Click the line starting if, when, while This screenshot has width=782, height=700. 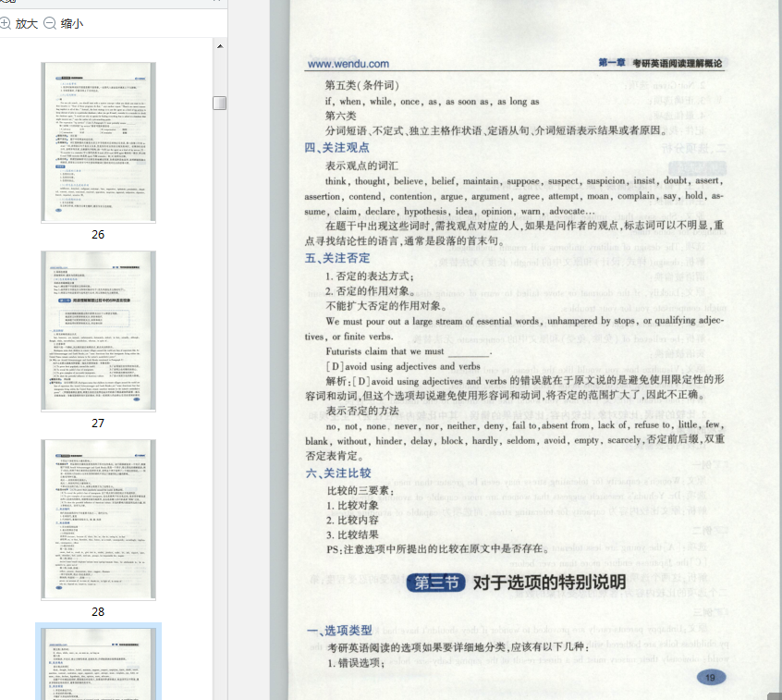pyautogui.click(x=432, y=102)
